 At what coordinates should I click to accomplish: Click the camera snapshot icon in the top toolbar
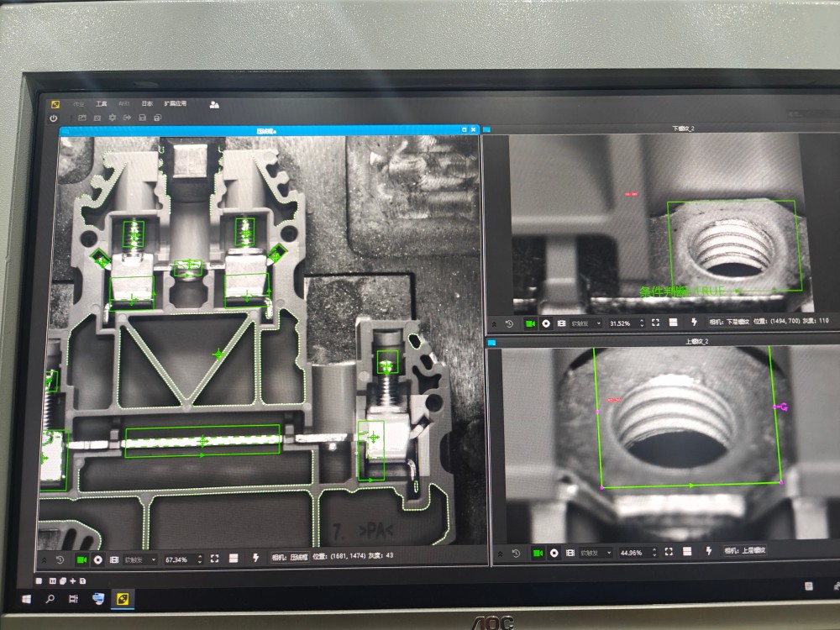tap(97, 118)
